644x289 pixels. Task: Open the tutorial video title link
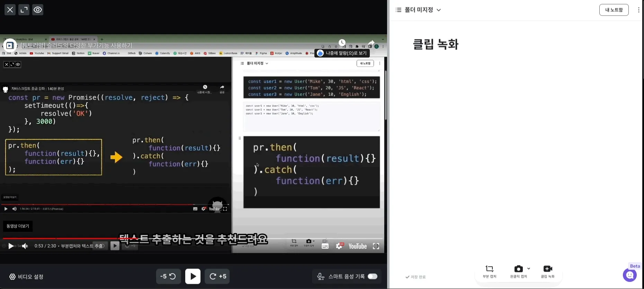[x=77, y=45]
